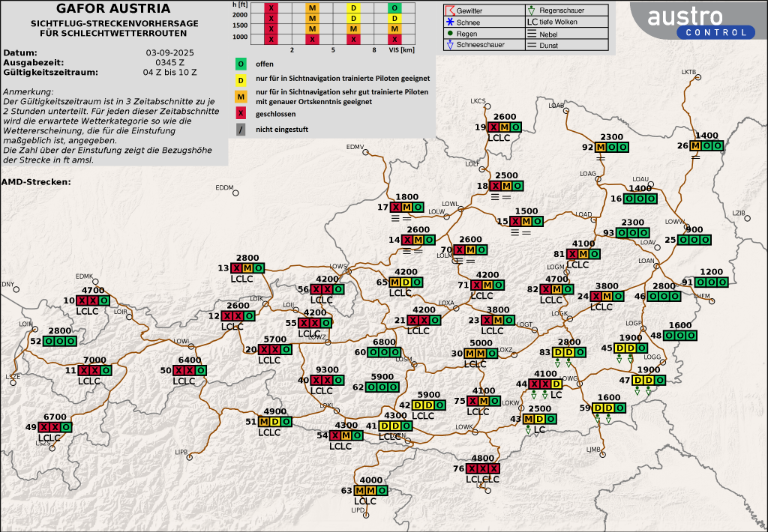Click the green Regen dot legend icon

coord(449,33)
